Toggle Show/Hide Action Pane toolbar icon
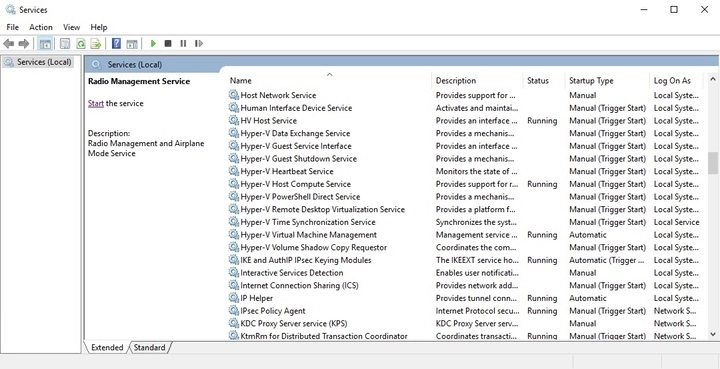The height and width of the screenshot is (369, 720). tap(132, 44)
